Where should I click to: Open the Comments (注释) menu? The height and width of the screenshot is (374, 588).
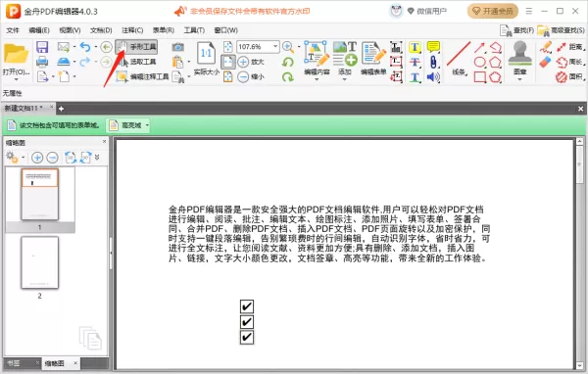coord(132,30)
